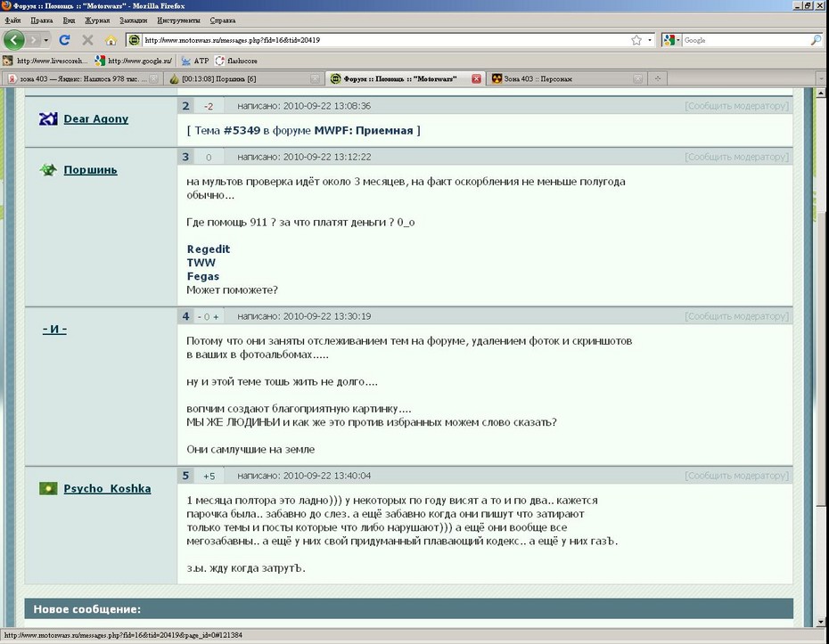Screen dimensions: 829x644
Task: Expand the address bar history dropdown
Action: pyautogui.click(x=650, y=40)
